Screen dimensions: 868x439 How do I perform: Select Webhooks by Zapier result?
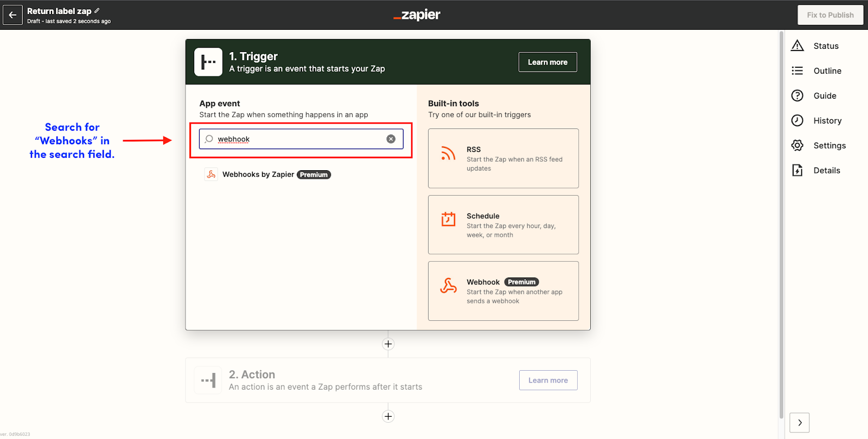click(267, 175)
